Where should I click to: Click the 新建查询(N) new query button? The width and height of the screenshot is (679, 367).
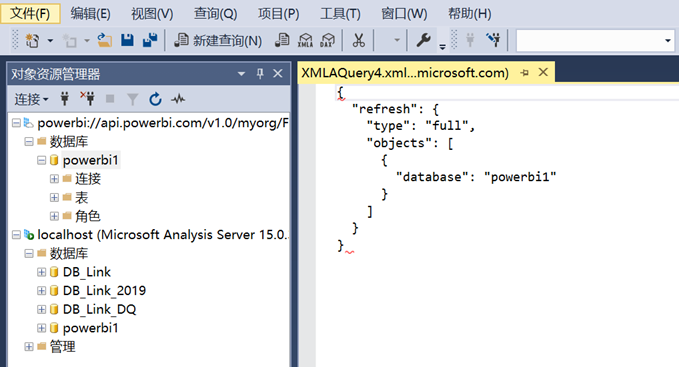pos(218,41)
